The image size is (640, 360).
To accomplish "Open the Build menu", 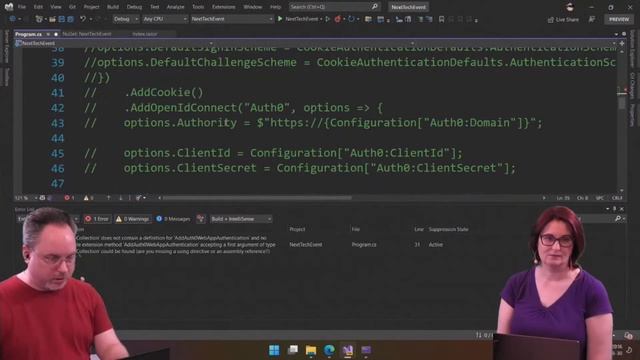I will [x=113, y=7].
